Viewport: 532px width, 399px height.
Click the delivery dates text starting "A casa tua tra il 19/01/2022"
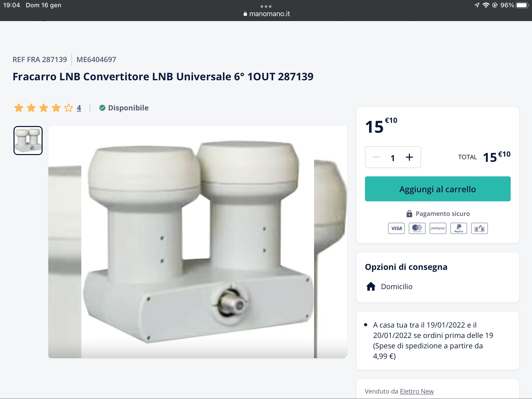pyautogui.click(x=433, y=340)
